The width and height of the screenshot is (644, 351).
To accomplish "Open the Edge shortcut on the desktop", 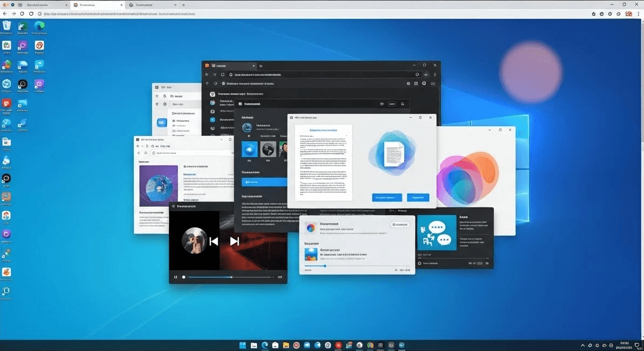I will 40,27.
